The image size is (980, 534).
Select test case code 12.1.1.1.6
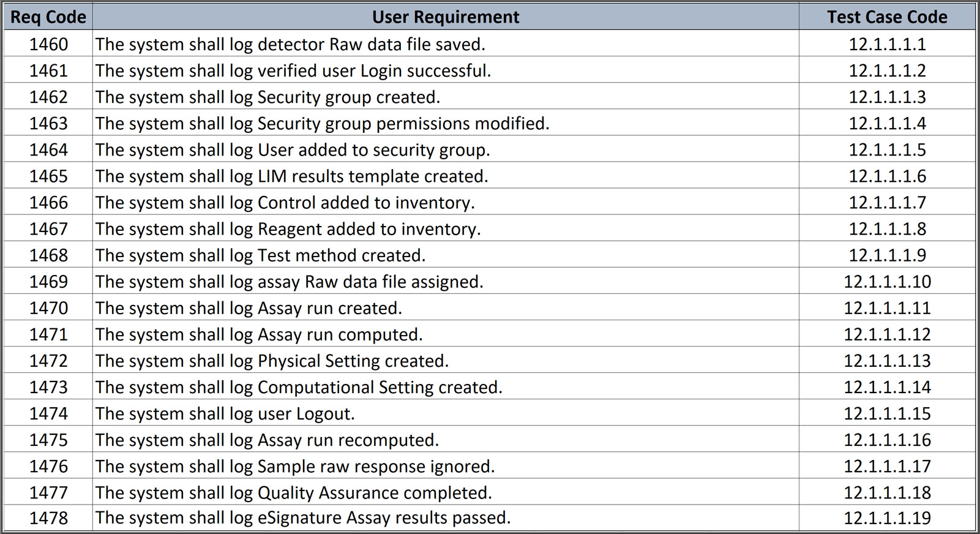pyautogui.click(x=887, y=175)
